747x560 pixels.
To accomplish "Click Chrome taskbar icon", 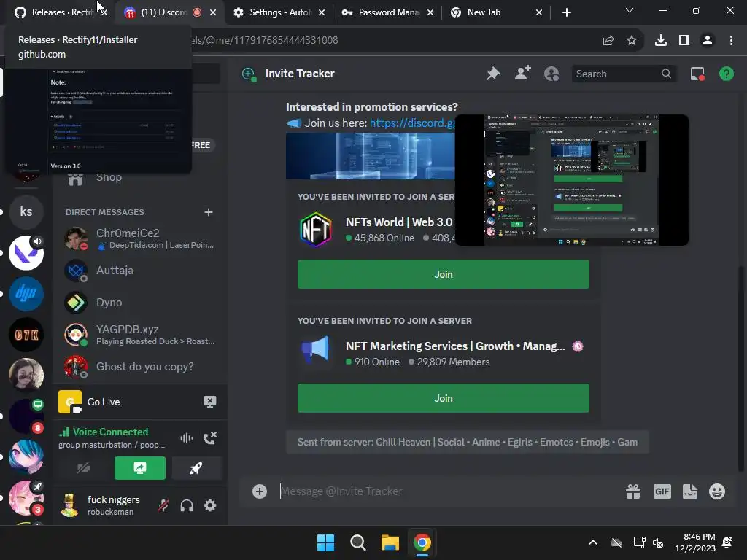I will click(x=422, y=542).
